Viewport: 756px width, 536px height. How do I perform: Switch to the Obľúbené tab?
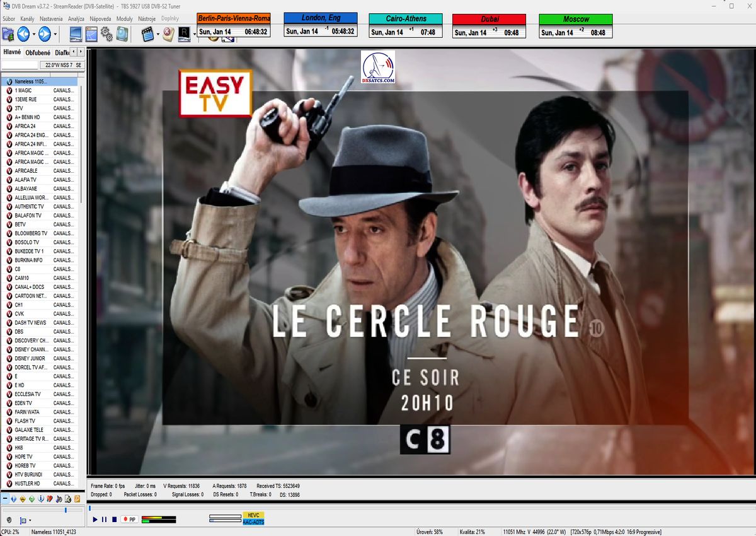point(38,52)
